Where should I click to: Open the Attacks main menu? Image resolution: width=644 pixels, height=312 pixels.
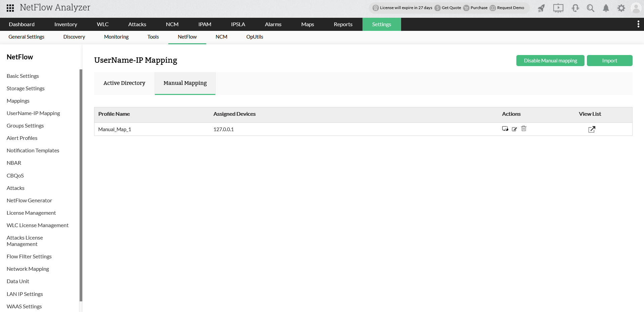(x=137, y=24)
